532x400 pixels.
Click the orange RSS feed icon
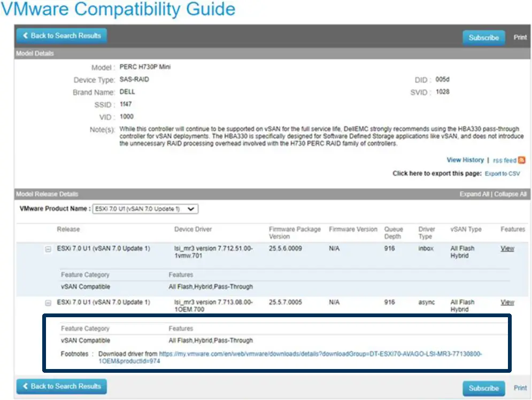coord(521,160)
